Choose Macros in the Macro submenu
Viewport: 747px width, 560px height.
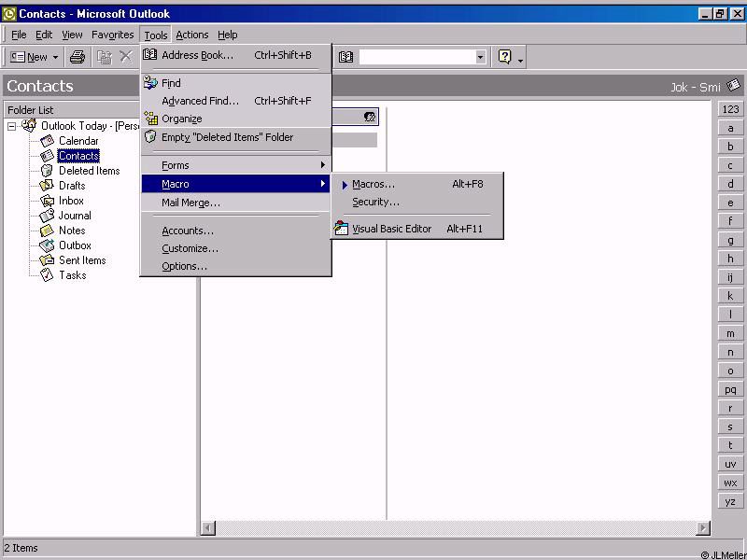[416, 184]
